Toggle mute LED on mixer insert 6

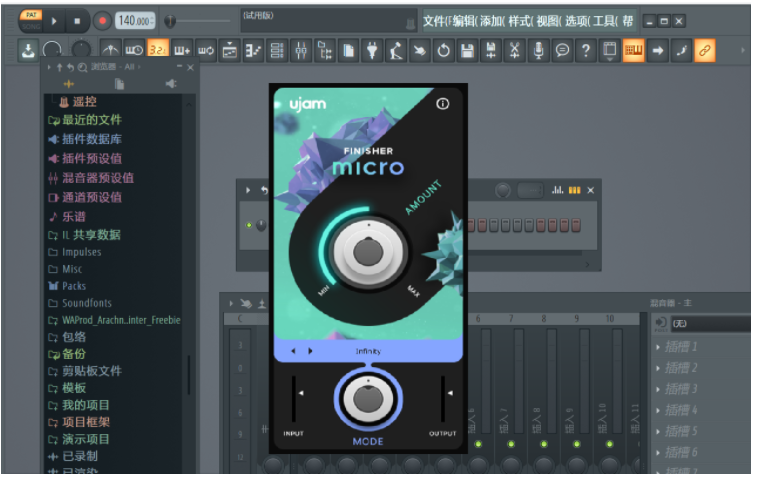pos(478,443)
